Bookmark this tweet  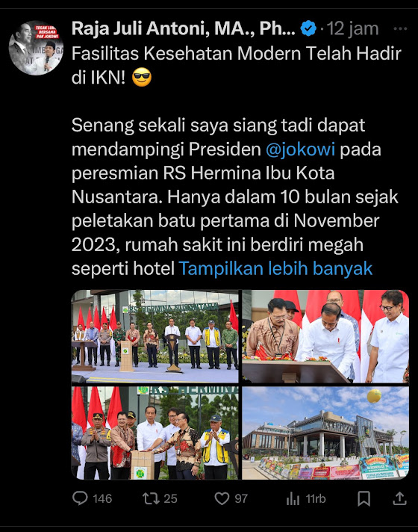pos(364,498)
